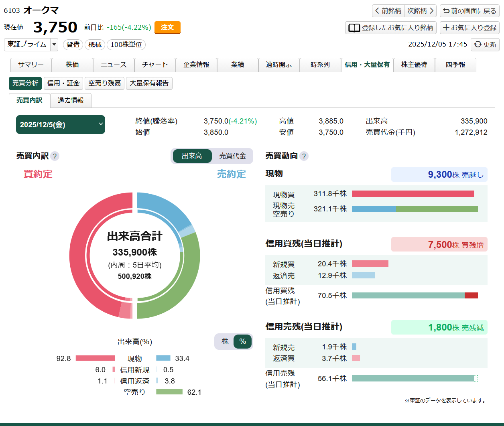Viewport: 504px width, 426px height.
Task: Click the 機械 sector tag
Action: [x=95, y=45]
